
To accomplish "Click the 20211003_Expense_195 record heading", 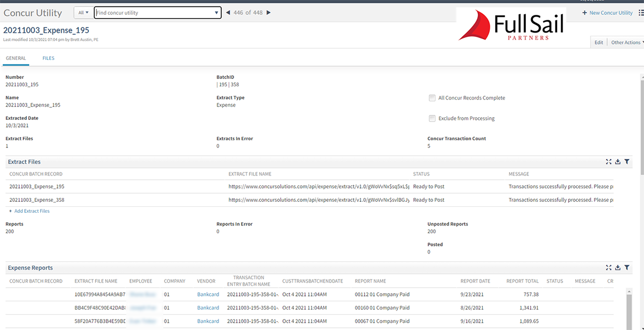I will (x=46, y=30).
